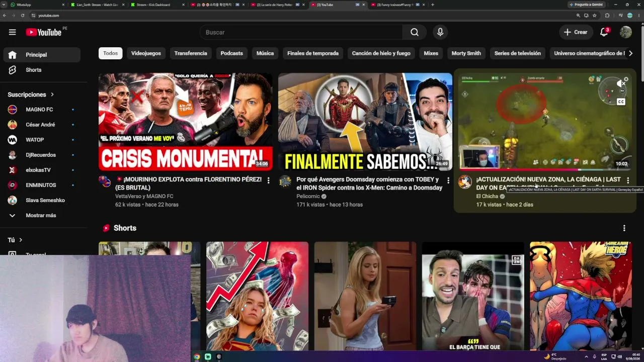Open the Shorts shelf options menu
Screen dimensions: 644x362
[624, 228]
